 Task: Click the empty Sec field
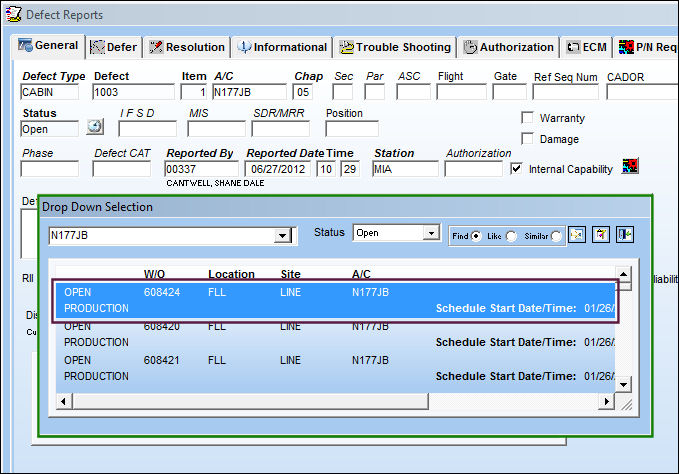[343, 92]
